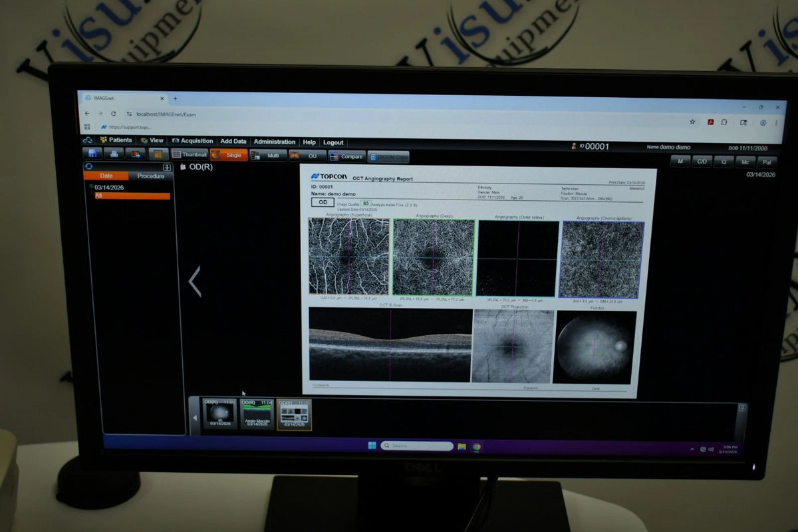The image size is (798, 532).
Task: Click the Print icon in toolbar
Action: pos(114,154)
